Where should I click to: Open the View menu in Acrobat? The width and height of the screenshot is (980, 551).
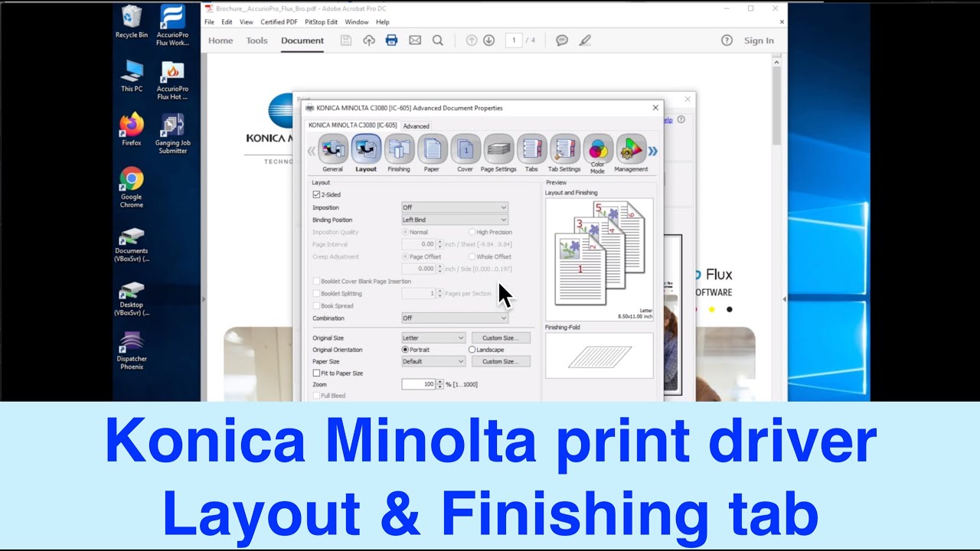(247, 22)
